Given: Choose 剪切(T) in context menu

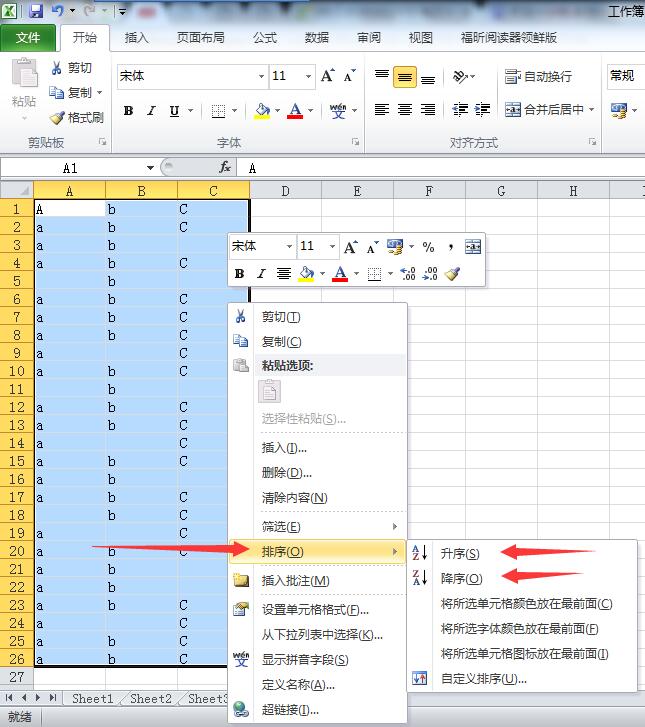Looking at the screenshot, I should coord(318,317).
